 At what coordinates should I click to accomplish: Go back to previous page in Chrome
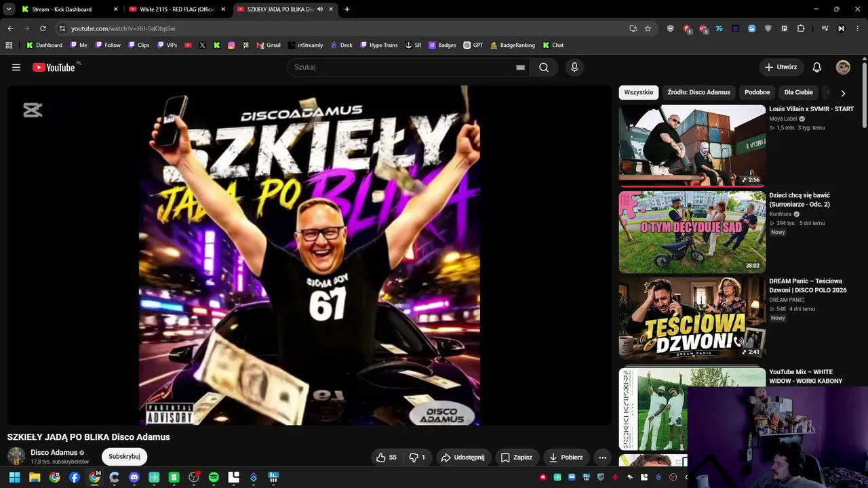[10, 28]
